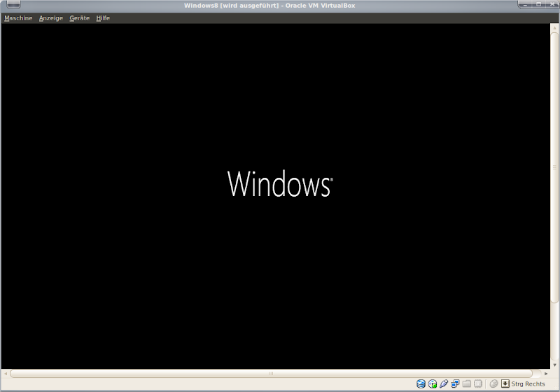Click the keyboard capture arrow icon
Screen dimensions: 560x392
pyautogui.click(x=505, y=384)
